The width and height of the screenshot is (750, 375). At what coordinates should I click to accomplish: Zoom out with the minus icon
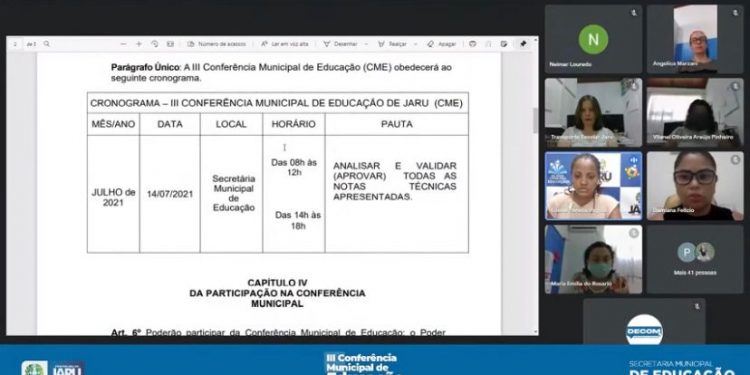point(123,44)
